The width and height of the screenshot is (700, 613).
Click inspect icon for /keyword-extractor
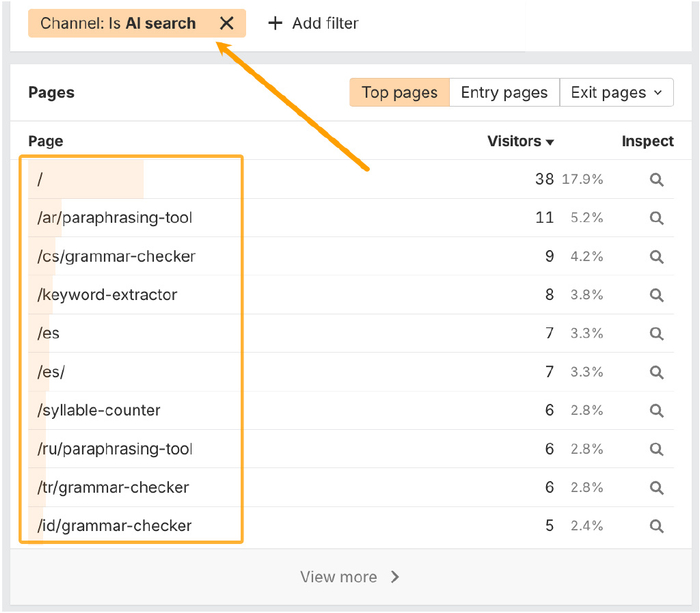pos(656,295)
